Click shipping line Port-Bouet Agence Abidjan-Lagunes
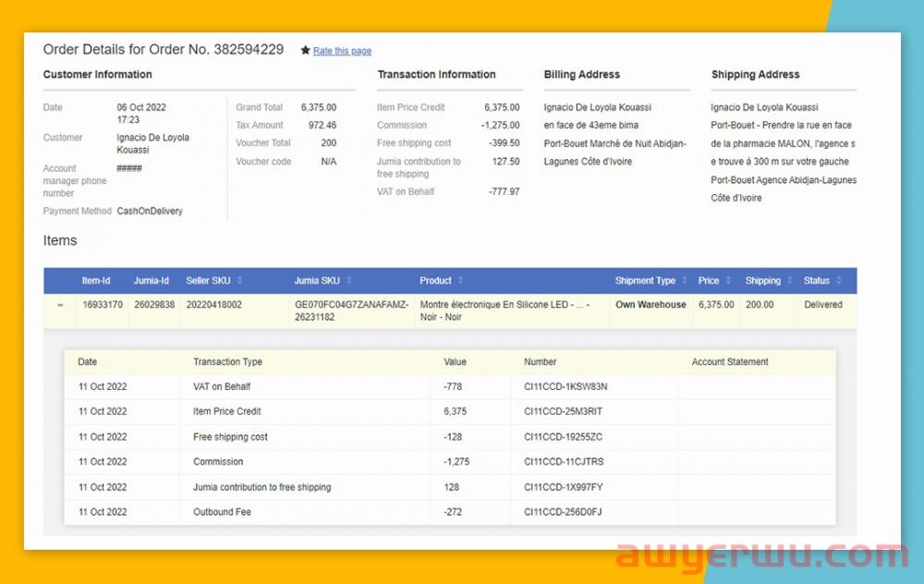The width and height of the screenshot is (924, 584). 784,180
